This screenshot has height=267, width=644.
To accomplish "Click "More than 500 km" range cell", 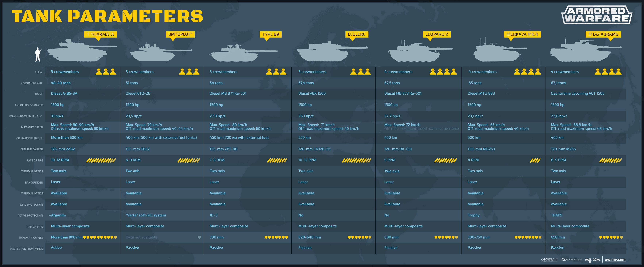I will pyautogui.click(x=66, y=138).
